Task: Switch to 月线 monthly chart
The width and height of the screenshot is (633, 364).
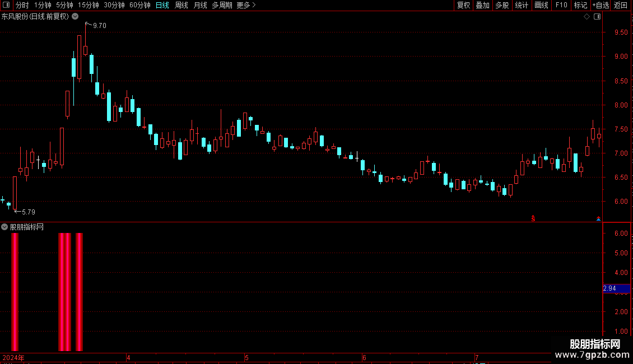Action: [x=200, y=5]
